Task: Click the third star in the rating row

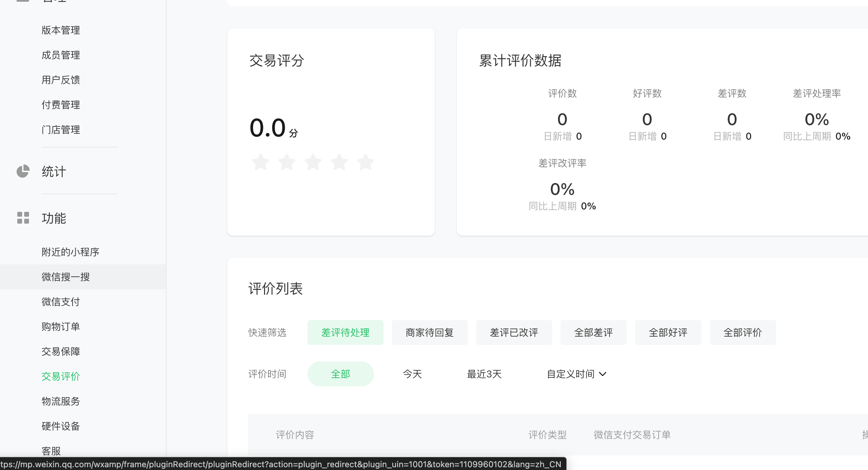Action: coord(313,162)
